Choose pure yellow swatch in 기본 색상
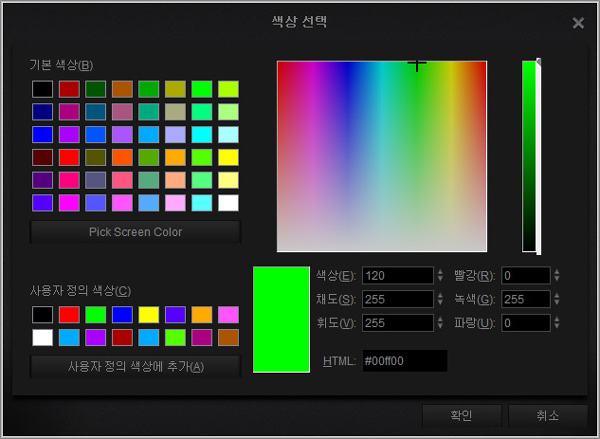 [228, 157]
